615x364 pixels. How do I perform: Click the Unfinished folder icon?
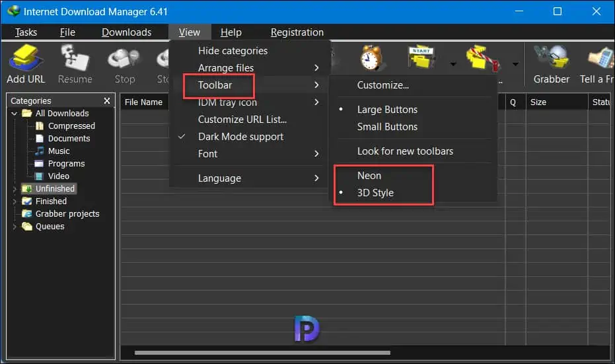coord(27,189)
